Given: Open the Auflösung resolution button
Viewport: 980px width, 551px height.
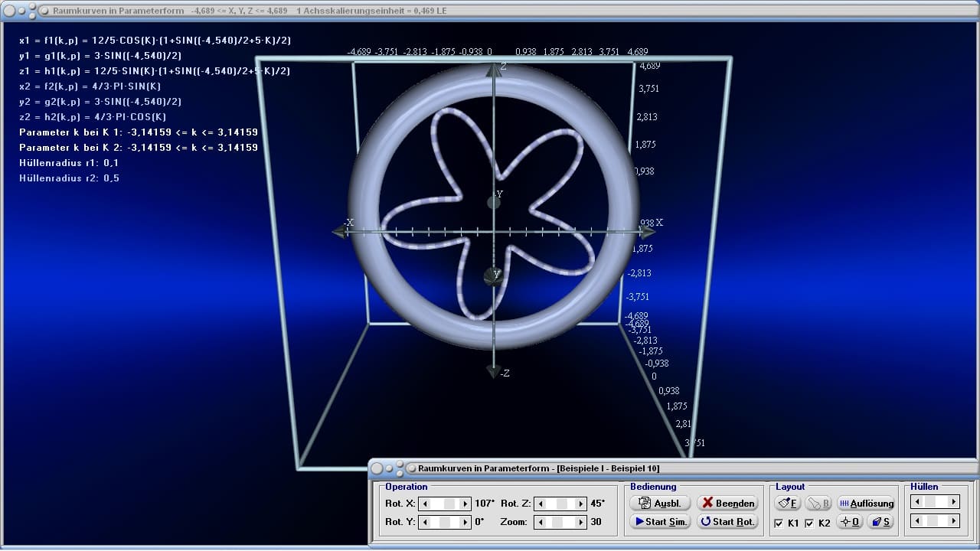Looking at the screenshot, I should pos(866,503).
